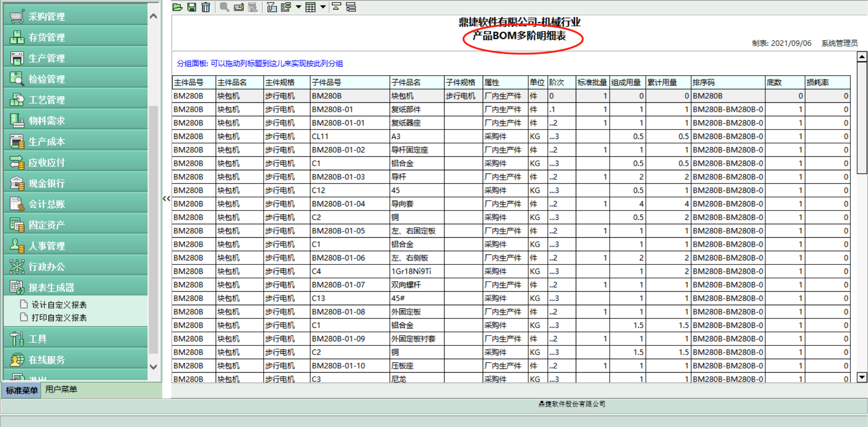This screenshot has width=868, height=427.
Task: Switch to the 用户菜单 tab
Action: pyautogui.click(x=61, y=389)
